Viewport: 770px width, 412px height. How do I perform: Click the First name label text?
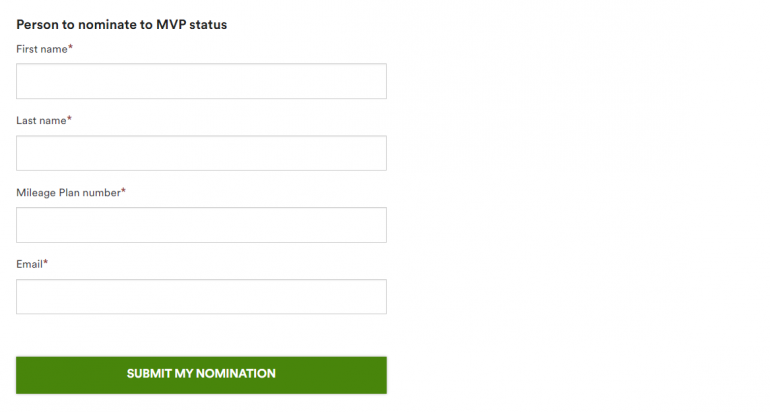click(x=41, y=49)
